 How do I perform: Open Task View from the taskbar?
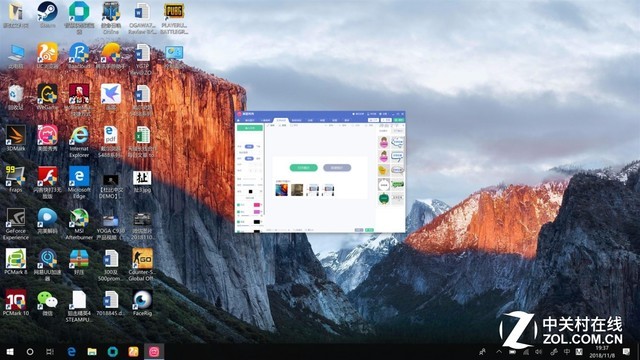pyautogui.click(x=50, y=351)
